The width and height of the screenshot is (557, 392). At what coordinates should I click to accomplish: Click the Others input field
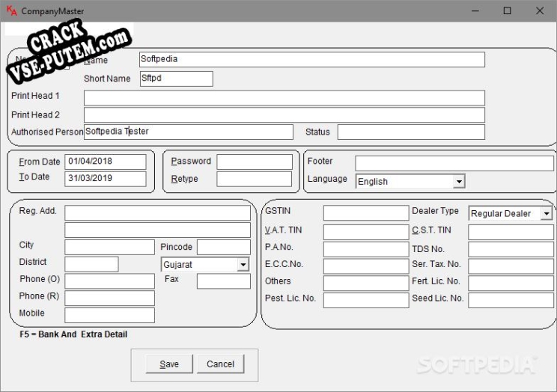[x=366, y=284]
